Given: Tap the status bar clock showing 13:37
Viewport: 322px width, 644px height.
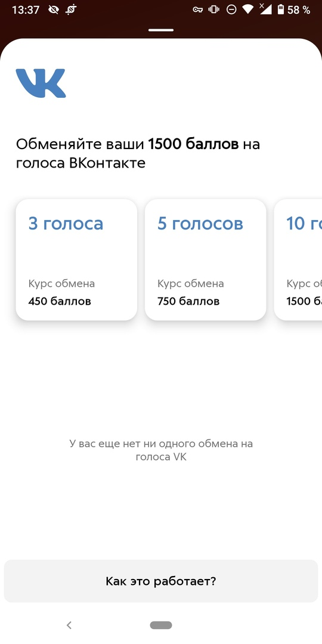Looking at the screenshot, I should click(x=26, y=10).
